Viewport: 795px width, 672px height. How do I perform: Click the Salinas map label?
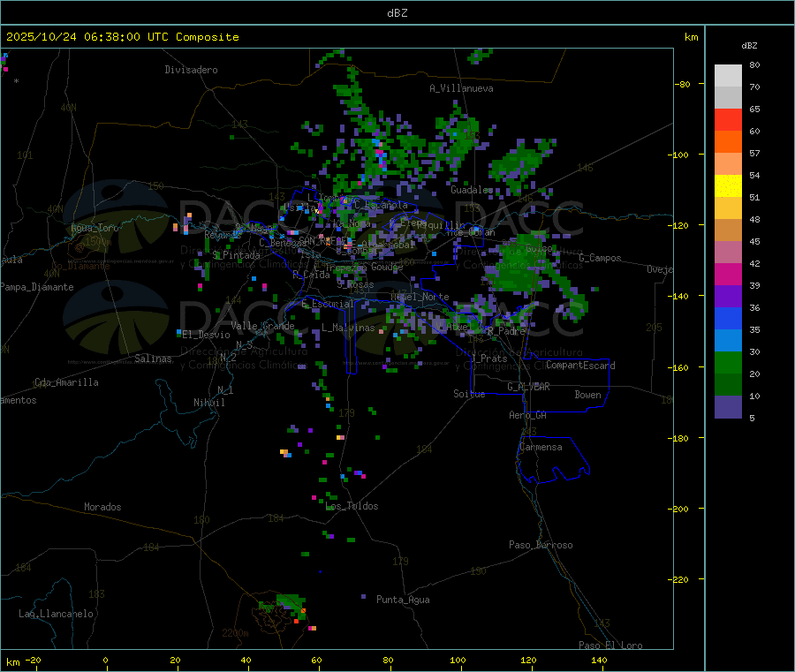(153, 359)
